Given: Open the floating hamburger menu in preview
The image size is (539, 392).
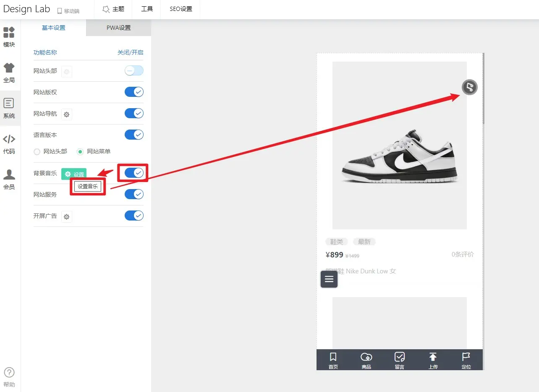Looking at the screenshot, I should (329, 279).
